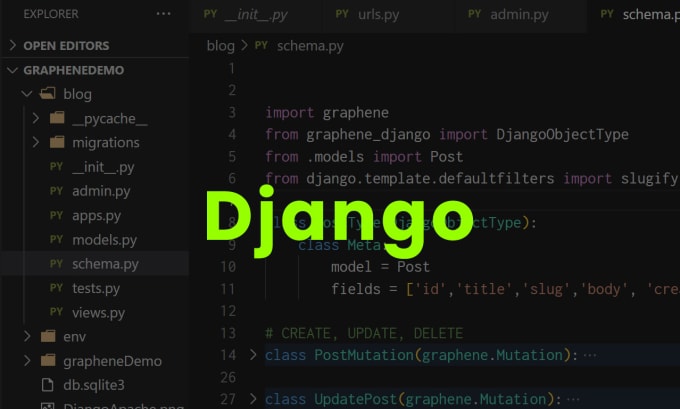680x409 pixels.
Task: Open views.py in the file tree
Action: 98,312
